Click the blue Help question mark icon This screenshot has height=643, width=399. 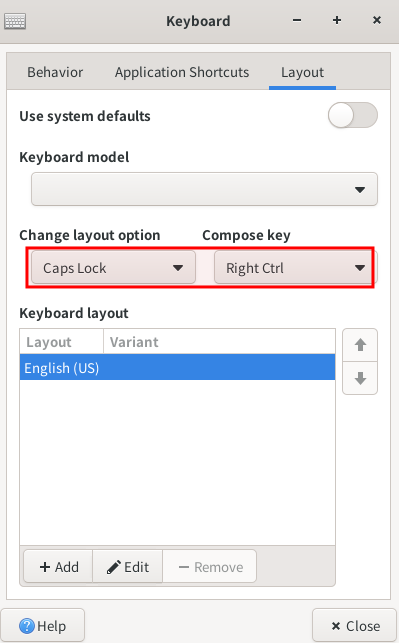pos(27,626)
